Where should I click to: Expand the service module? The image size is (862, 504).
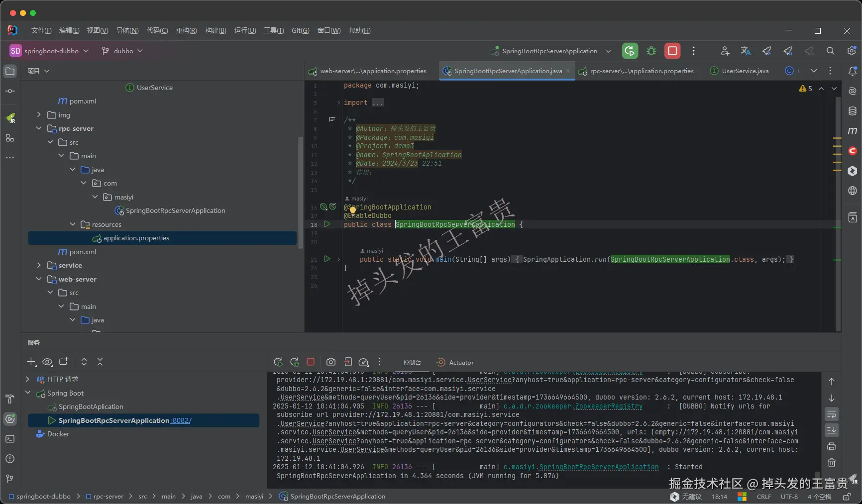point(39,265)
